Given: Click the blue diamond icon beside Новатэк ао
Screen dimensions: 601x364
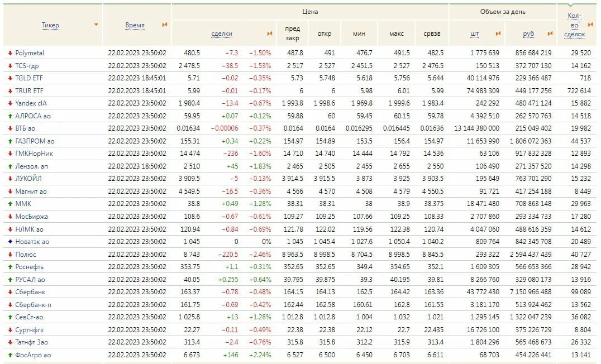Looking at the screenshot, I should (11, 242).
